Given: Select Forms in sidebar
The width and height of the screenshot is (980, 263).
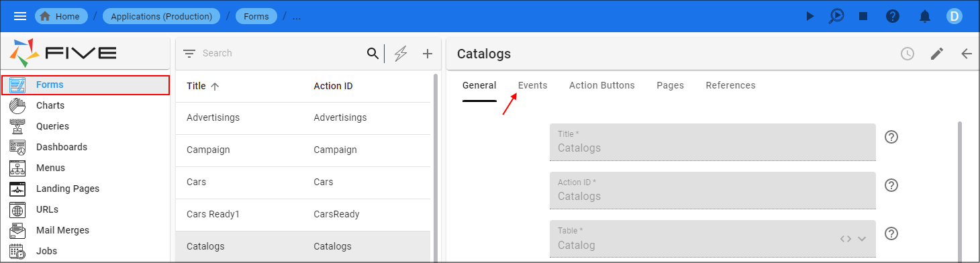Looking at the screenshot, I should [x=85, y=85].
